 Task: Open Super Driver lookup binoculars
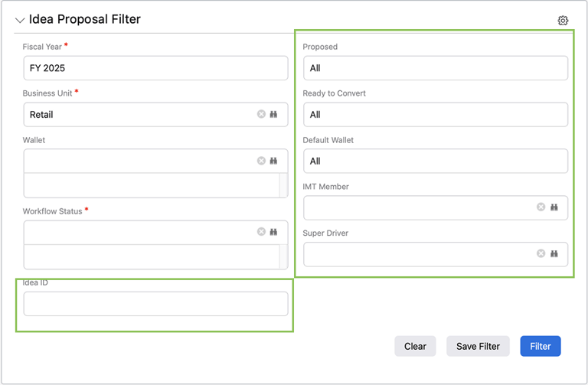(554, 253)
